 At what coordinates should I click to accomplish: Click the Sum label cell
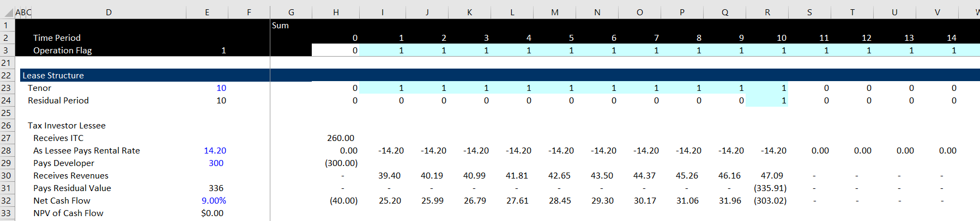[280, 26]
